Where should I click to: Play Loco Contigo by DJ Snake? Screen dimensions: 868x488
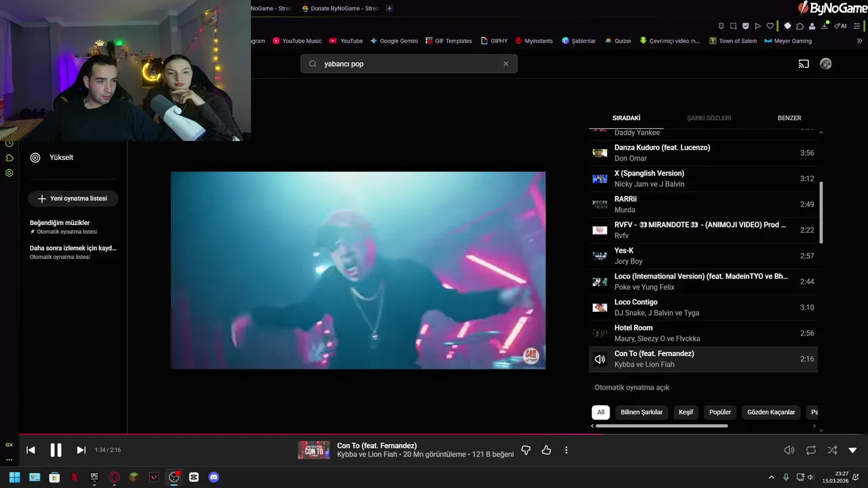coord(703,308)
